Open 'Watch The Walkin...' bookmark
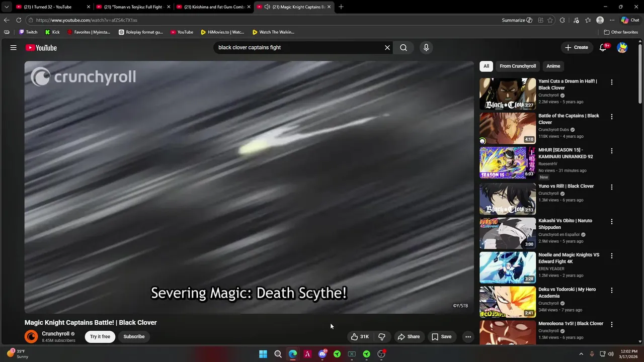 point(273,32)
